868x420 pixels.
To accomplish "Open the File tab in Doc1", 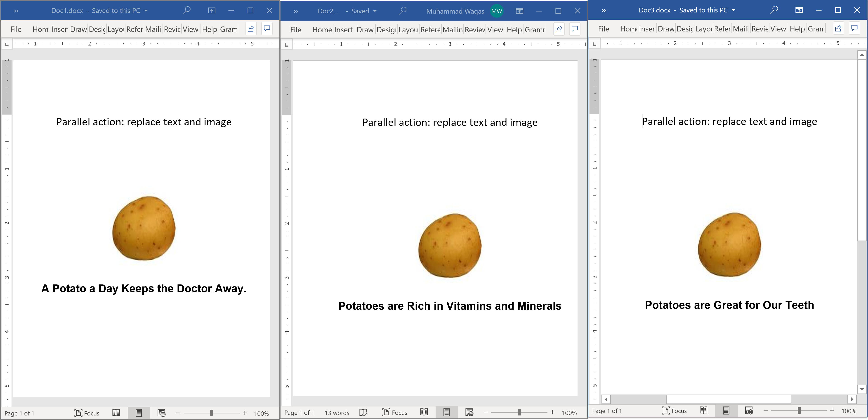I will tap(16, 29).
